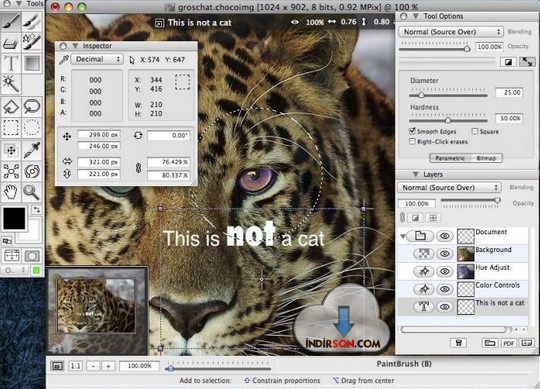Hide the Background layer
Viewport: 540px width, 389px height.
445,254
